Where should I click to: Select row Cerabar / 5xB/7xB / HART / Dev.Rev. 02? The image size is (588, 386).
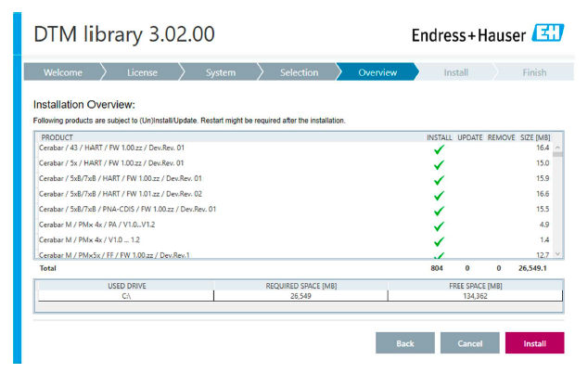294,194
